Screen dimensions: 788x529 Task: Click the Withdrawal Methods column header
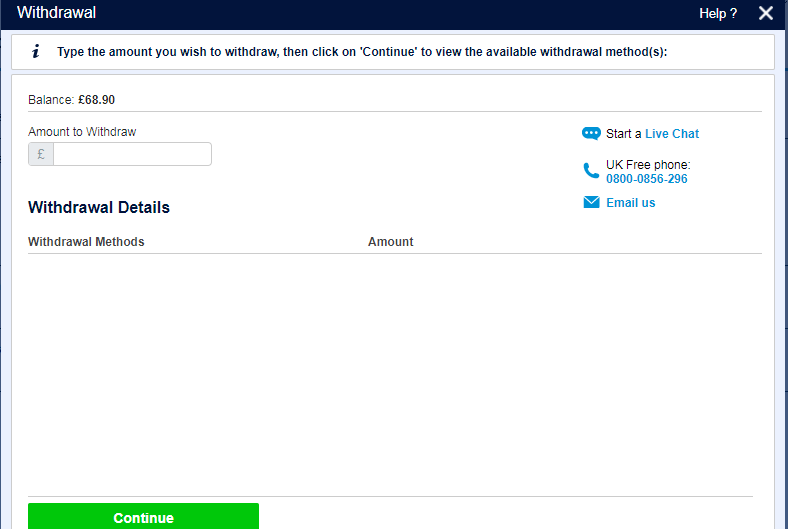coord(86,242)
